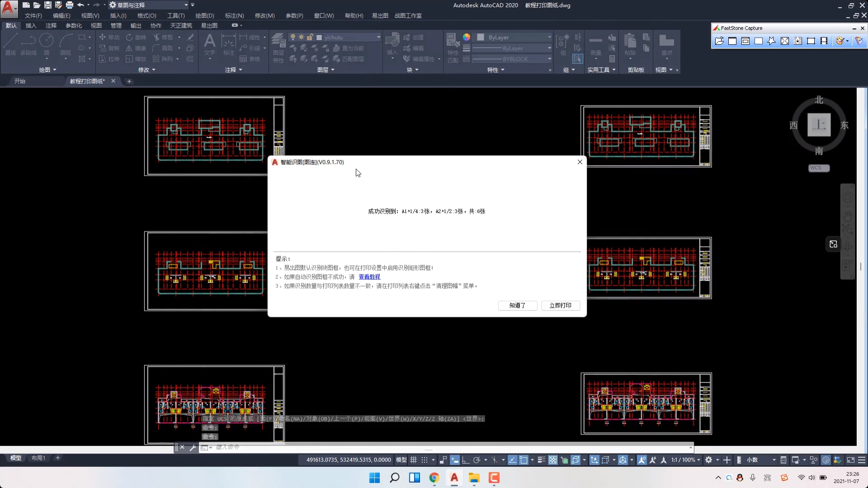
Task: Select the Circle draw tool
Action: [x=46, y=41]
